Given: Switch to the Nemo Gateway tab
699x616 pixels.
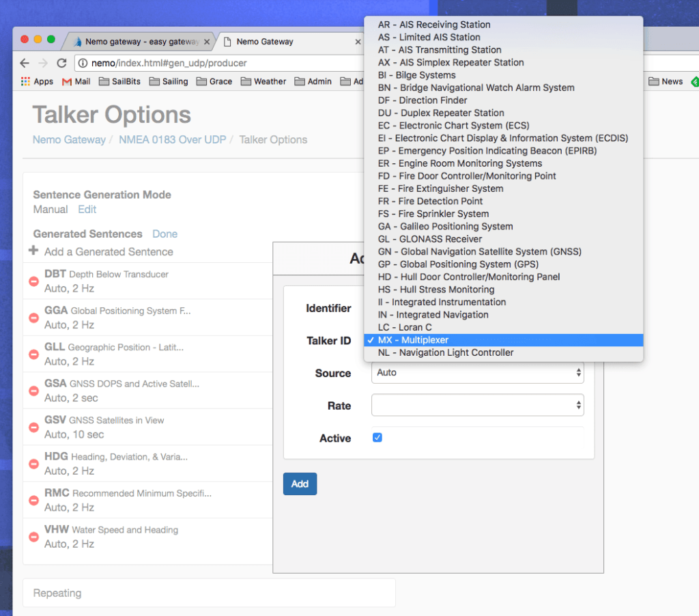Looking at the screenshot, I should click(x=289, y=42).
